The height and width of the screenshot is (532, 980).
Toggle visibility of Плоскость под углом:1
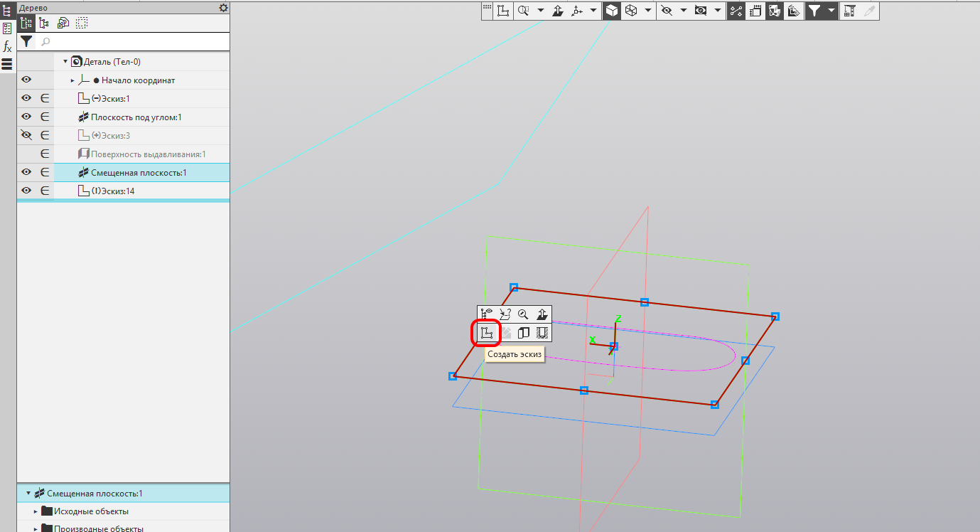(26, 117)
